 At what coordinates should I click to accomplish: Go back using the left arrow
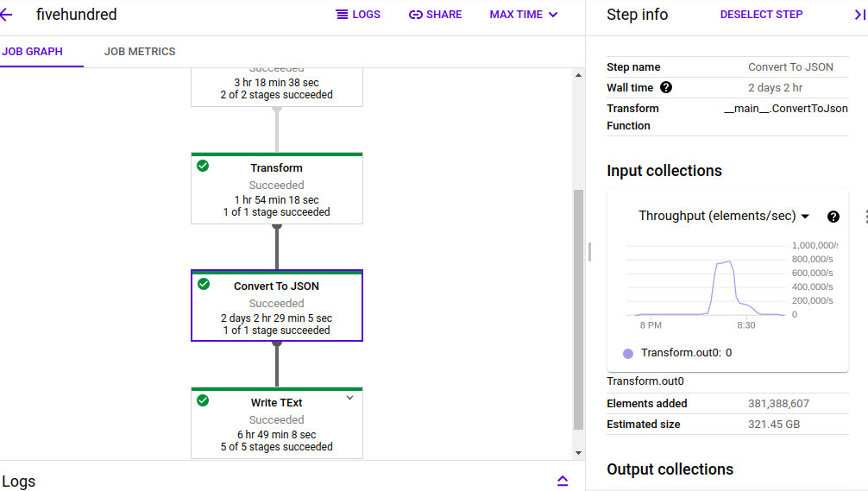(x=7, y=15)
